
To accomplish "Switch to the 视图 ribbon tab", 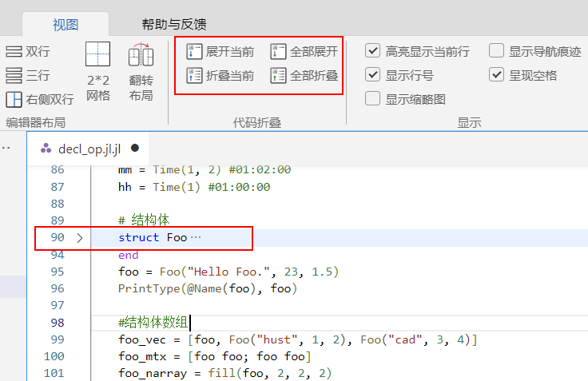I will point(66,24).
